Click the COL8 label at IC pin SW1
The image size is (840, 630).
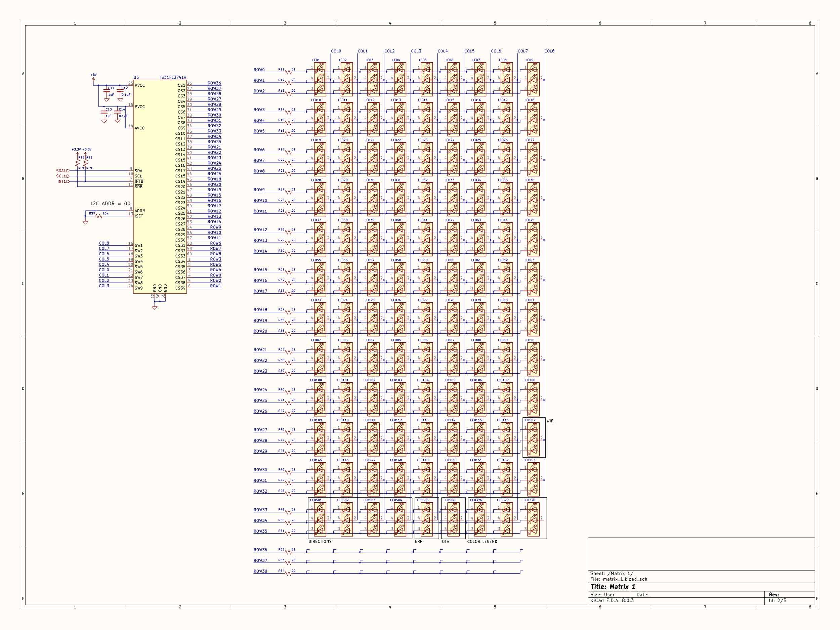[x=104, y=243]
